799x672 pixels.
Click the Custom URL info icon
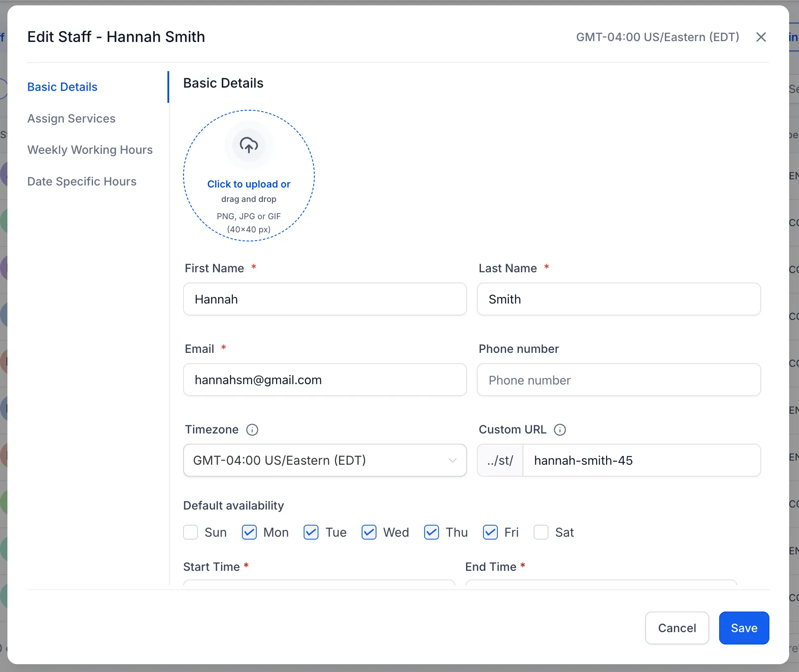(x=560, y=430)
